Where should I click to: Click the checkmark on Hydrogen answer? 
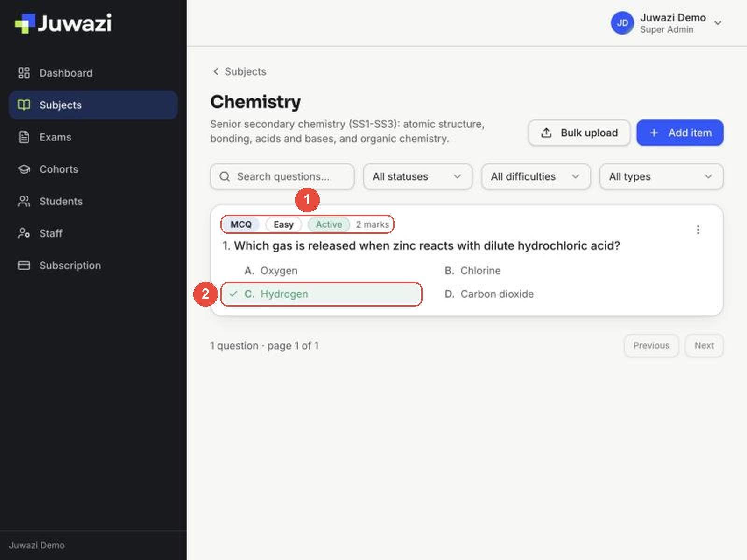pyautogui.click(x=233, y=294)
